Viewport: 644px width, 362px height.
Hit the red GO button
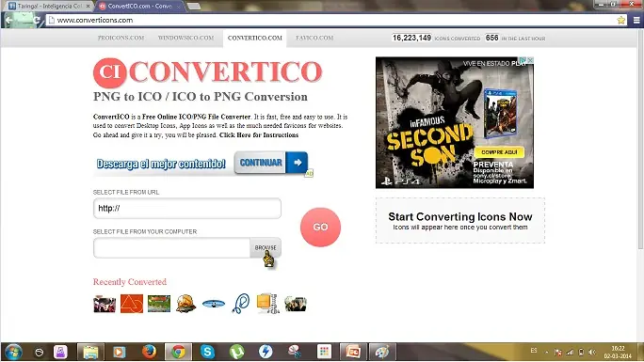point(320,227)
